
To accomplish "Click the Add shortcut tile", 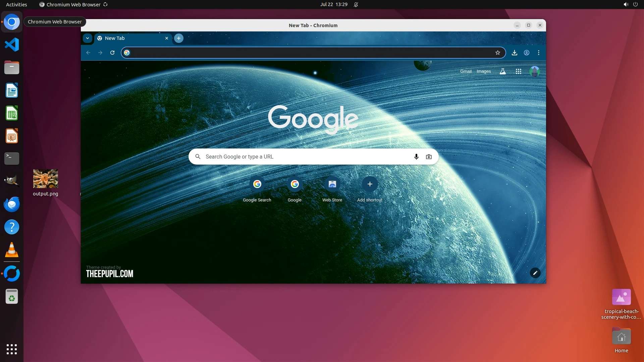I will coord(370,184).
